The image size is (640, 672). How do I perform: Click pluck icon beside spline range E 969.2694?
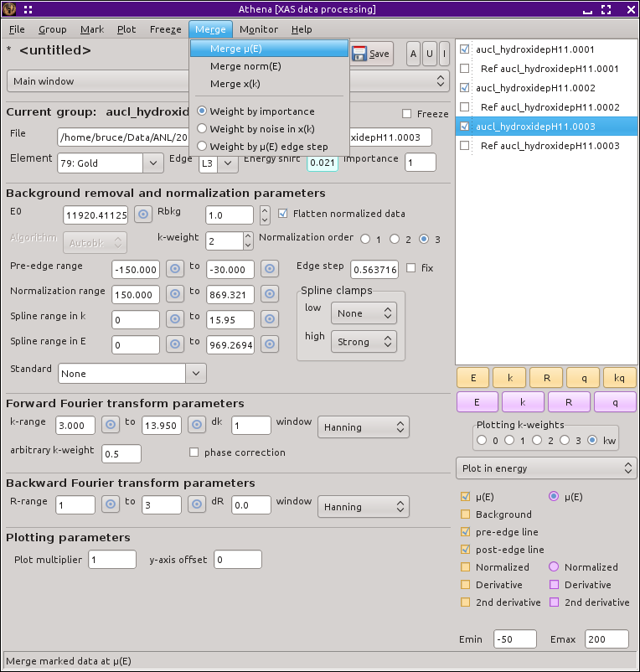(x=269, y=344)
